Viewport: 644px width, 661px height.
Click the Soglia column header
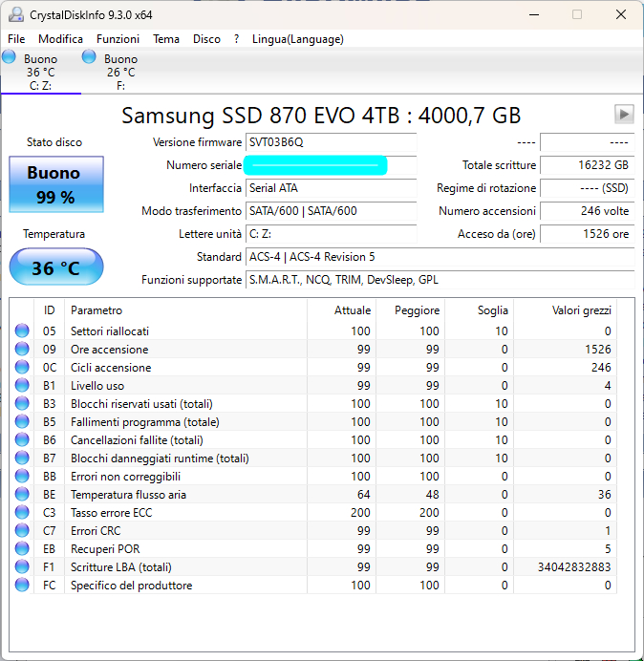[x=479, y=310]
